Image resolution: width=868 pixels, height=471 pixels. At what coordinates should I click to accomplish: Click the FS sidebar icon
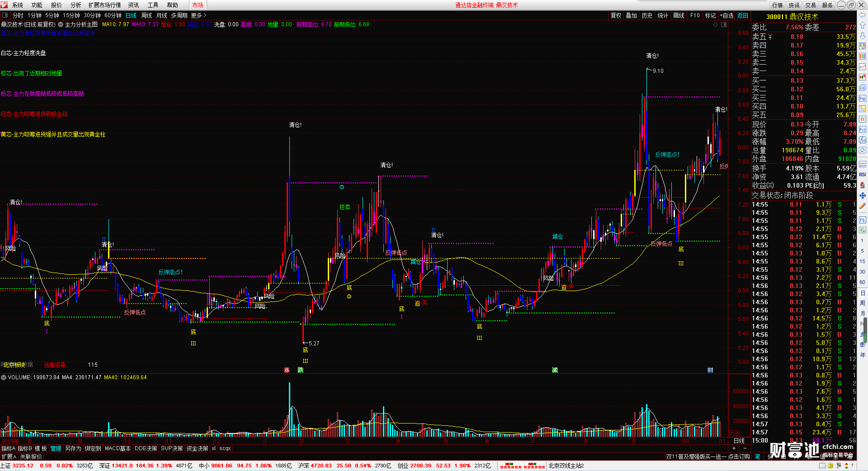(x=863, y=220)
